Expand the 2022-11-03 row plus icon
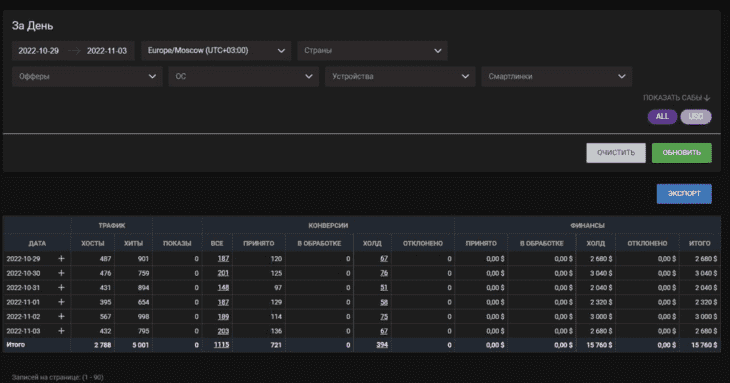 coord(61,331)
